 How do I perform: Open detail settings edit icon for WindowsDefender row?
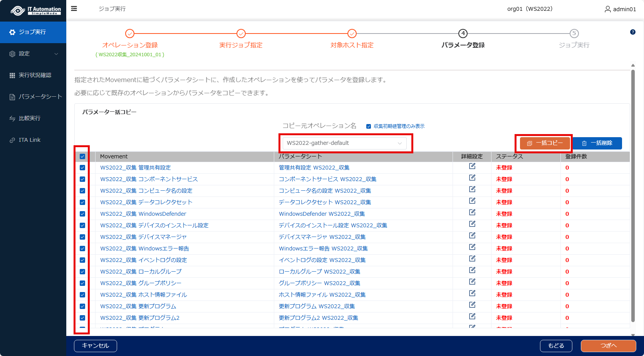coord(472,213)
